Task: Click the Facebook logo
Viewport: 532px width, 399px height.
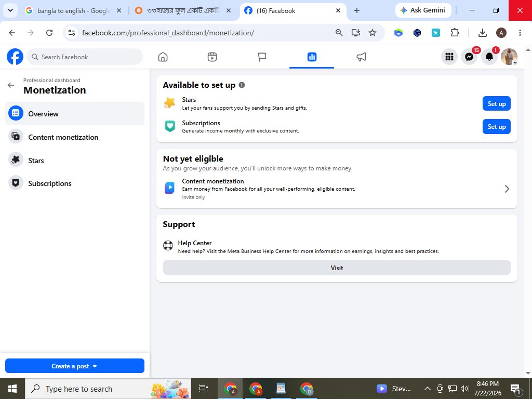Action: point(15,57)
